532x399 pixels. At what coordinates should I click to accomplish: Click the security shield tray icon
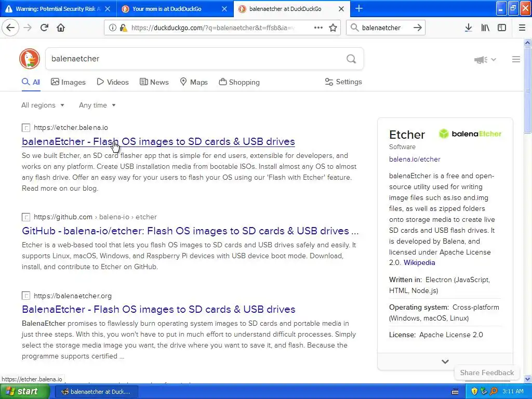(x=474, y=391)
